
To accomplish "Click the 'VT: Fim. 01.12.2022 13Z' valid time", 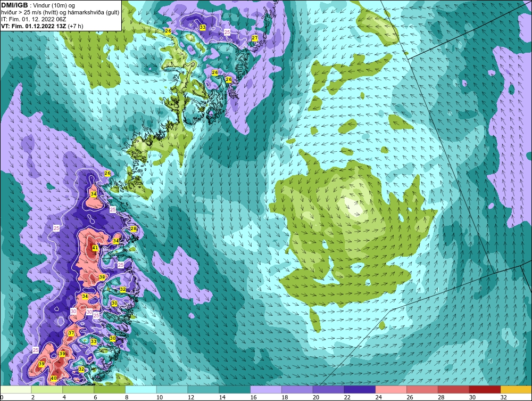I will [x=34, y=26].
